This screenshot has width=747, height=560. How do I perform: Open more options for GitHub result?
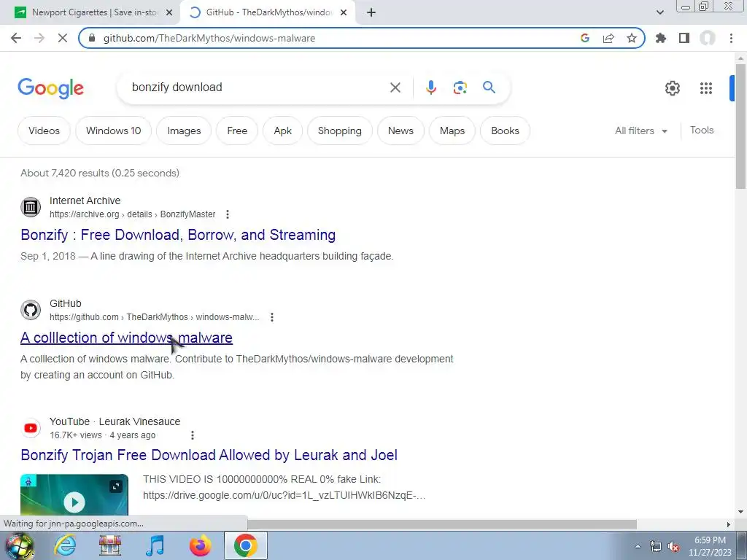[271, 317]
